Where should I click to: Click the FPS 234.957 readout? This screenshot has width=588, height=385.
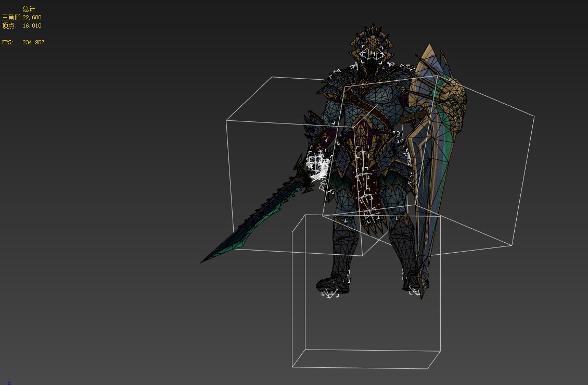click(x=23, y=42)
